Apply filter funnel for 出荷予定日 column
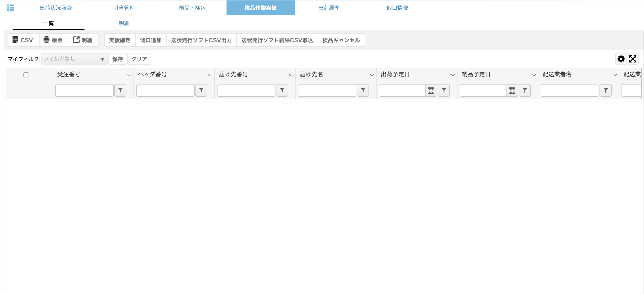The width and height of the screenshot is (644, 294). tap(444, 90)
